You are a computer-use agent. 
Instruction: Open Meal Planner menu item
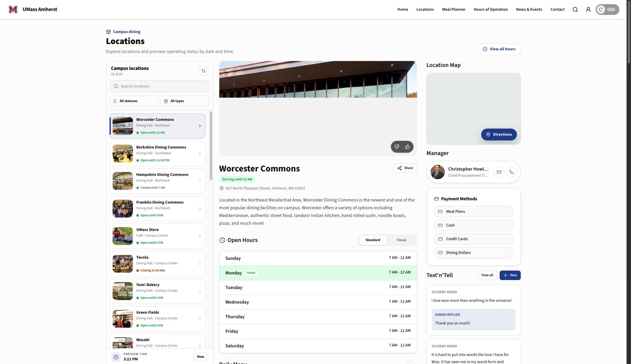coord(453,10)
